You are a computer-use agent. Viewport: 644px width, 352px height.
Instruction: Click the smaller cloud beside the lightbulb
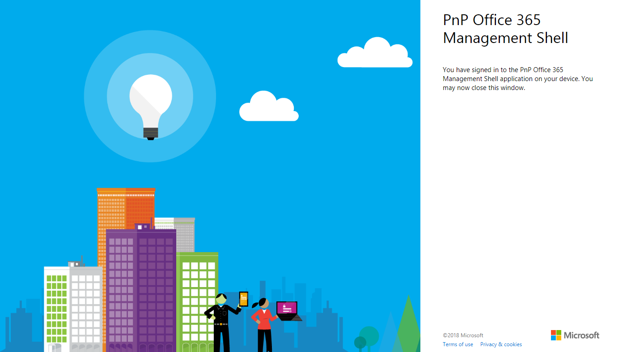269,108
